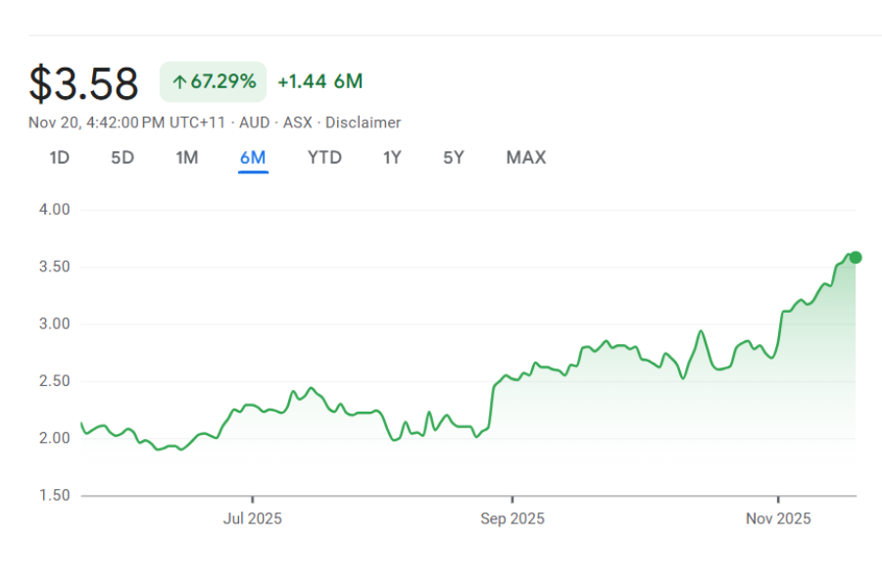This screenshot has width=882, height=588.
Task: Open the YTD chart view
Action: (324, 158)
